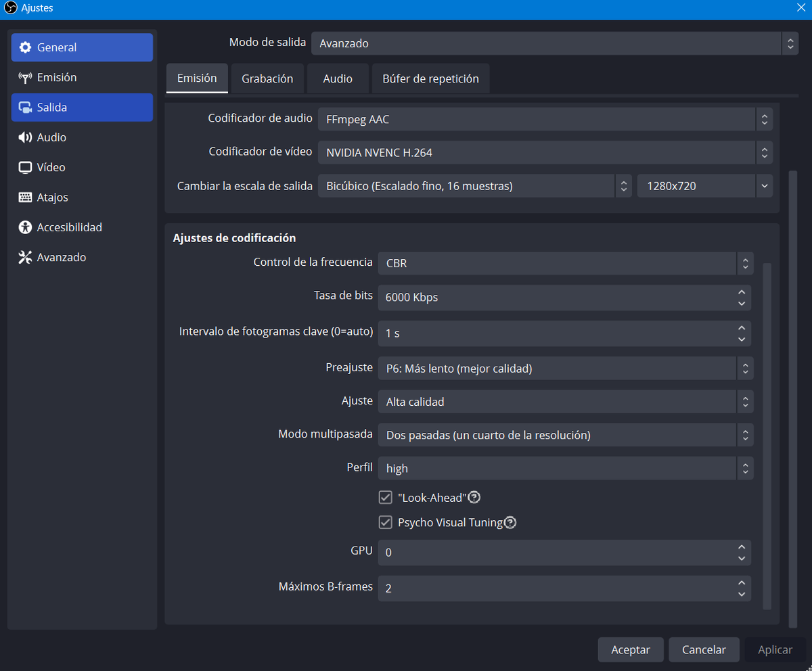The image size is (812, 671).
Task: Open the Codificador de vídeo dropdown
Action: point(545,152)
